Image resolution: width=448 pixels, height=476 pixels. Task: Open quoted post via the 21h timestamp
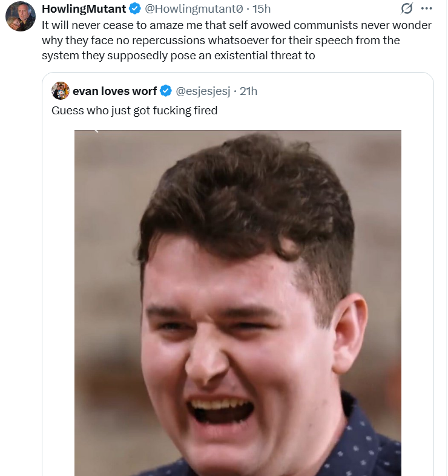coord(248,91)
